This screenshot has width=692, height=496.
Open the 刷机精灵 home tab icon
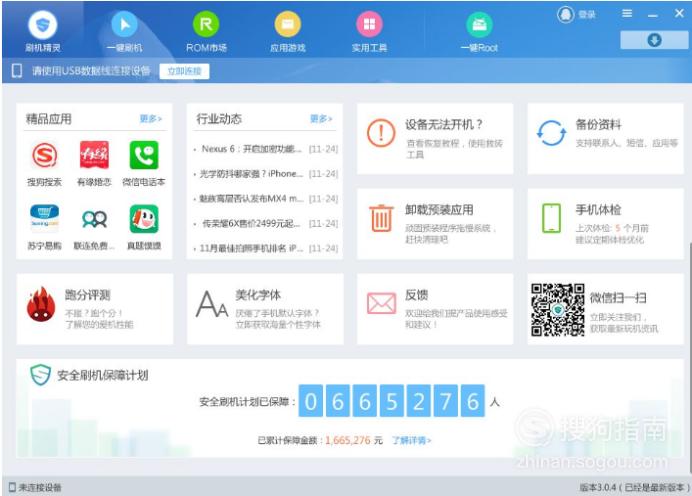point(42,25)
